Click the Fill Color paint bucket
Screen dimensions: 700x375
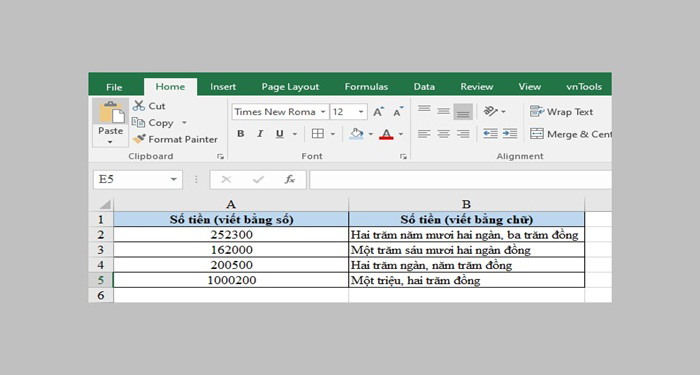356,133
